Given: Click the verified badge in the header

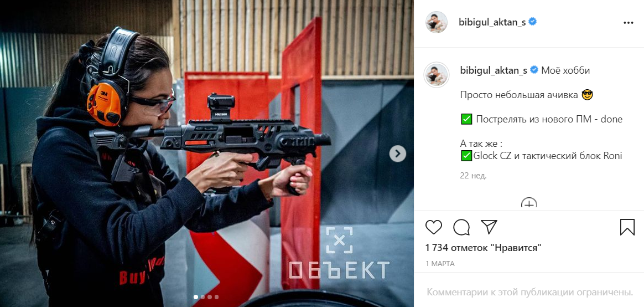Looking at the screenshot, I should click(x=533, y=22).
